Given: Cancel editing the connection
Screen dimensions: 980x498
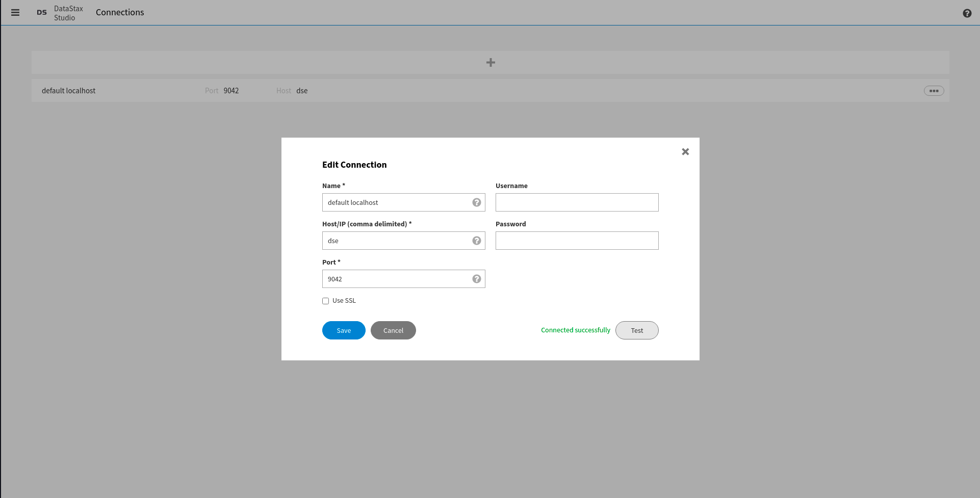Looking at the screenshot, I should pos(393,330).
